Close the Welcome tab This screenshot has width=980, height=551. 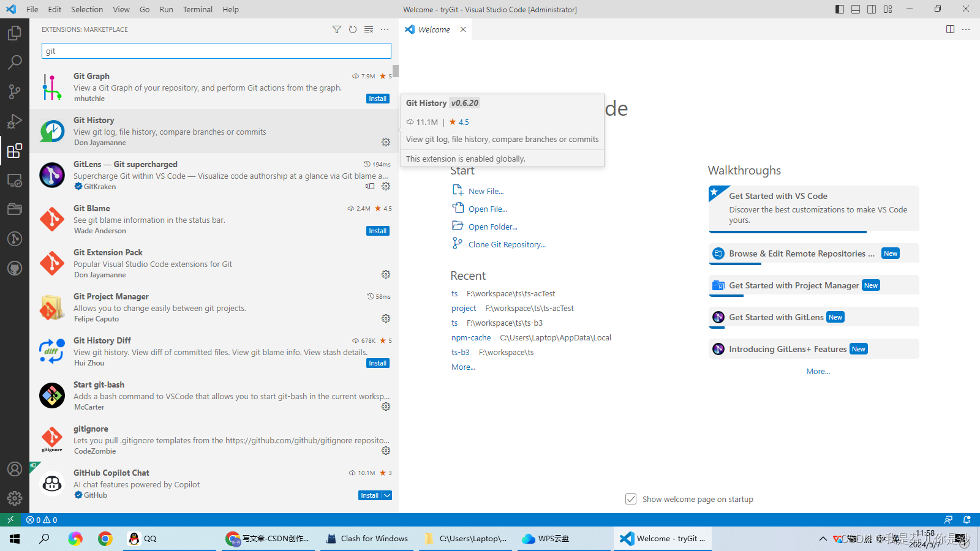(463, 29)
